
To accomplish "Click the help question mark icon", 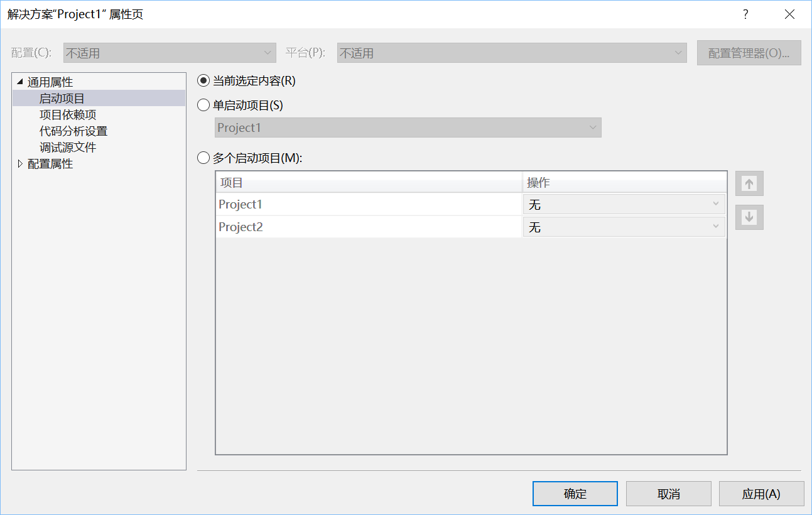I will coord(745,14).
